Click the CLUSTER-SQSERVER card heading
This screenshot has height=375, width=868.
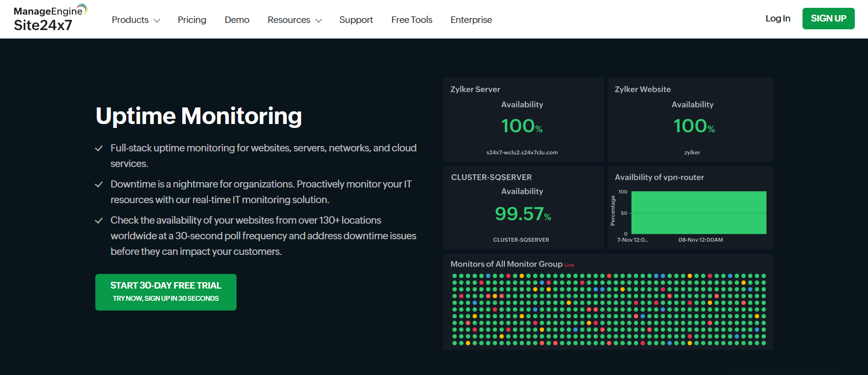pos(491,177)
